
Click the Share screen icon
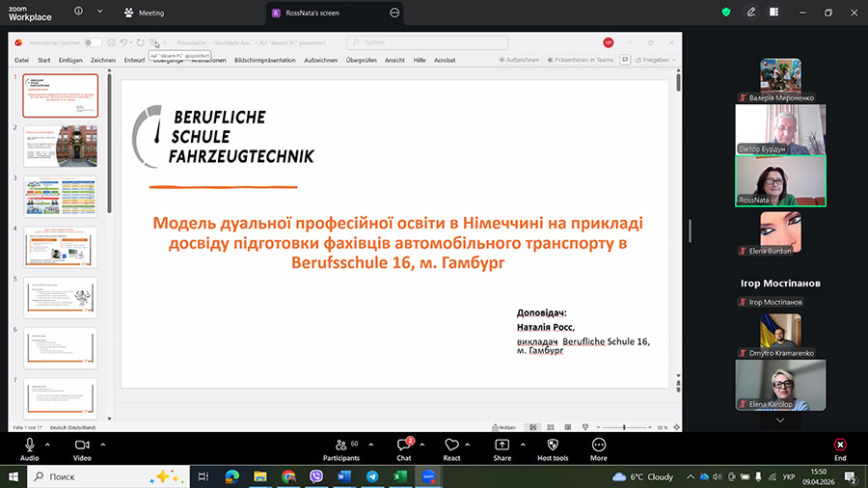[502, 445]
